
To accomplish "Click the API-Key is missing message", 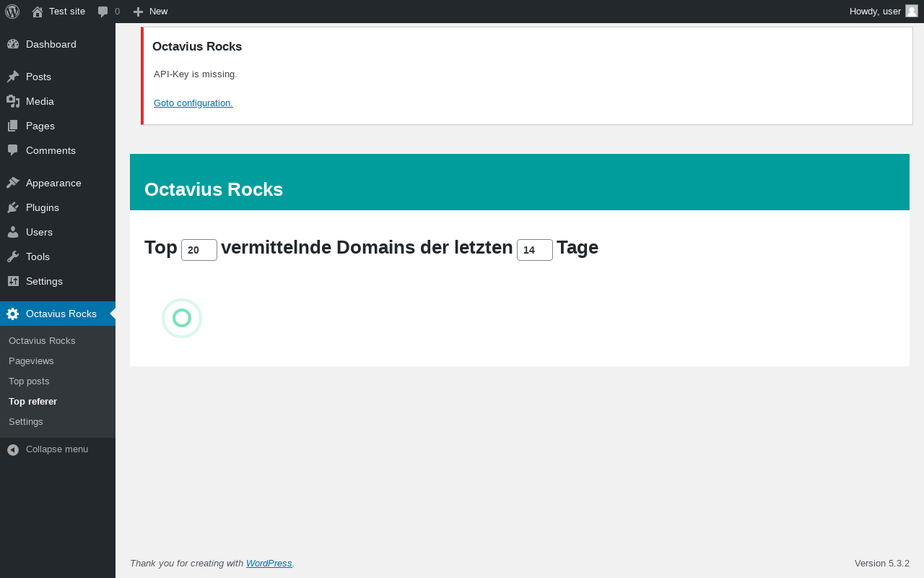I will click(x=196, y=74).
